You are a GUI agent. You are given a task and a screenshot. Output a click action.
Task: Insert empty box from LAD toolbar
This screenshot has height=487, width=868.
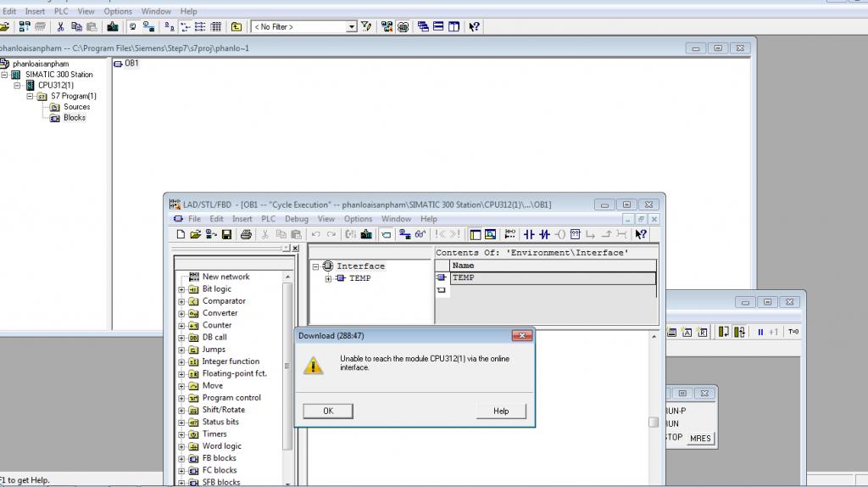coord(576,234)
